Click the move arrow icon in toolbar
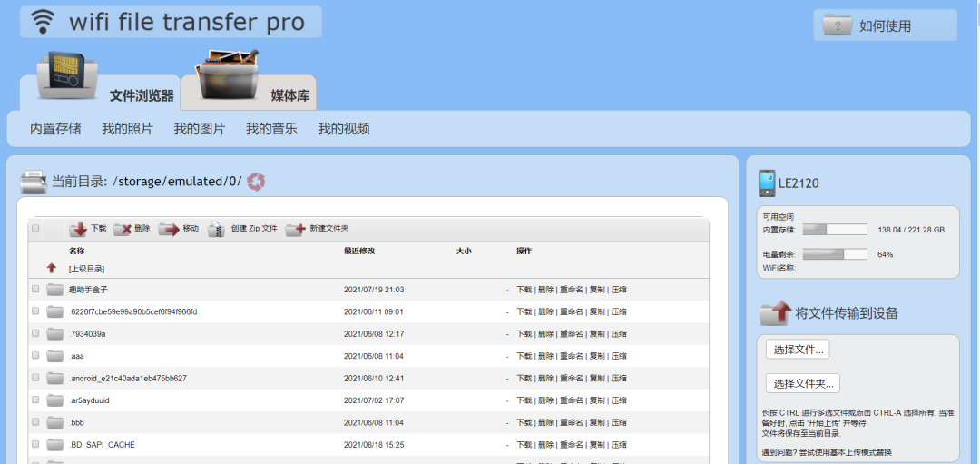This screenshot has width=980, height=464. (168, 230)
